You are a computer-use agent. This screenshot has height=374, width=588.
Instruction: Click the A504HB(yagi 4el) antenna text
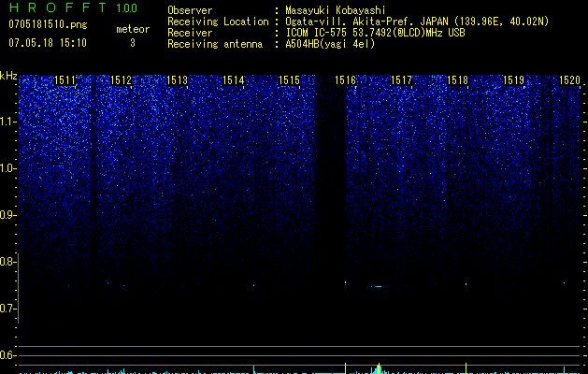coord(330,44)
